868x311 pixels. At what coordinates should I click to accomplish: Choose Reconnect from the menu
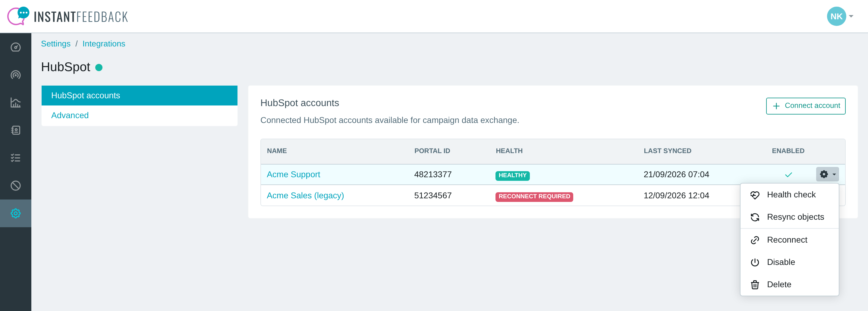pos(789,240)
